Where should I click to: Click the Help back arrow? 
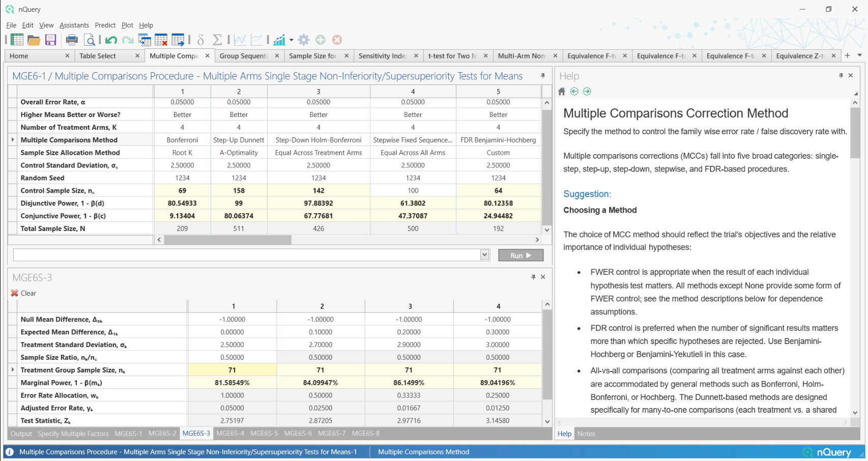[x=574, y=92]
